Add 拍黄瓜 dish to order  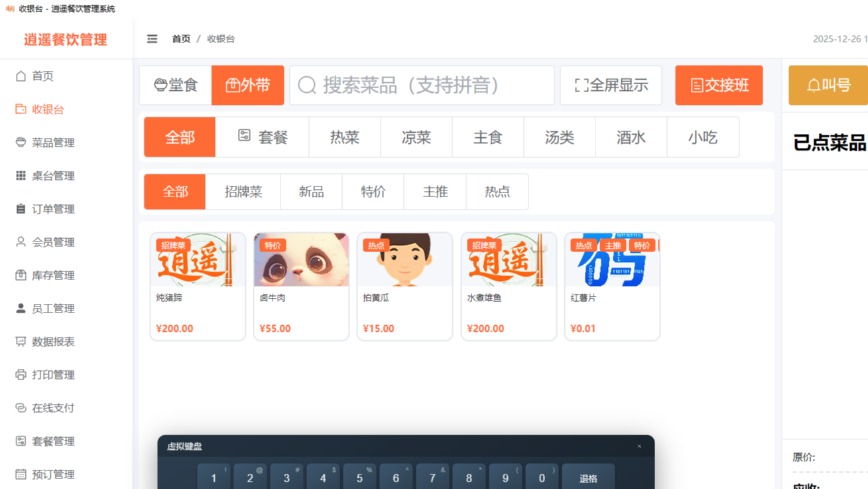pyautogui.click(x=404, y=286)
